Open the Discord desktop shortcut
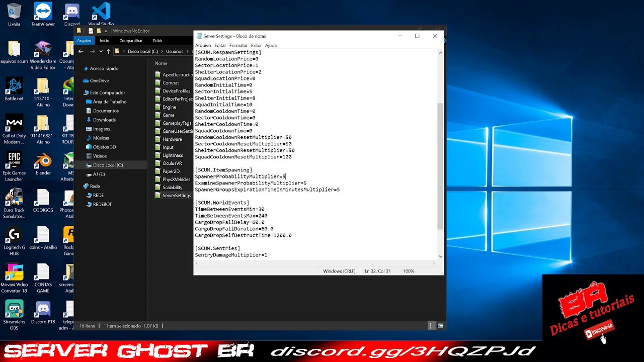 point(72,14)
